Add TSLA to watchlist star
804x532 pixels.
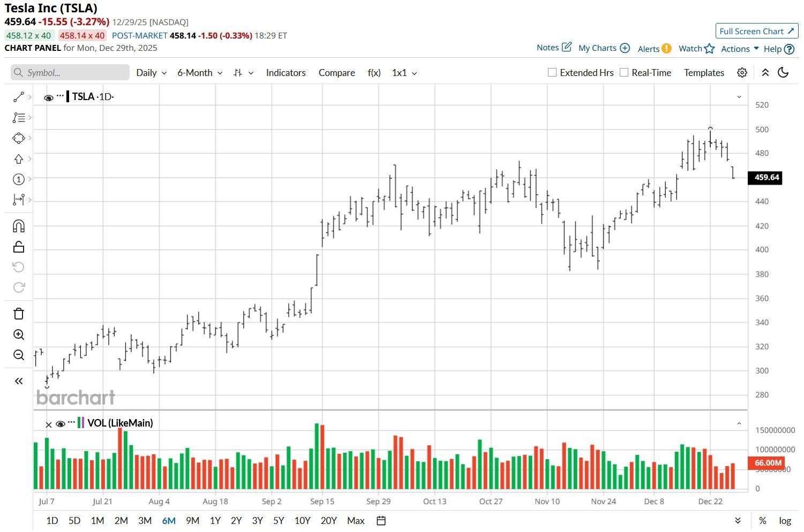point(709,48)
